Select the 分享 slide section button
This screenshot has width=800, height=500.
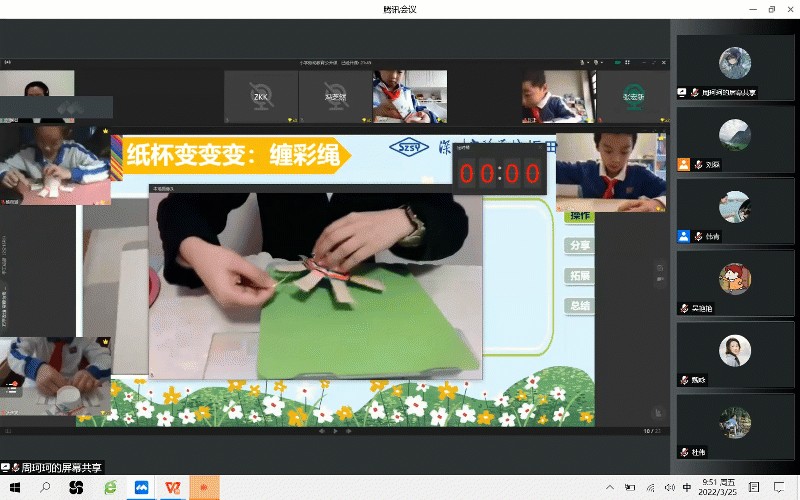579,245
